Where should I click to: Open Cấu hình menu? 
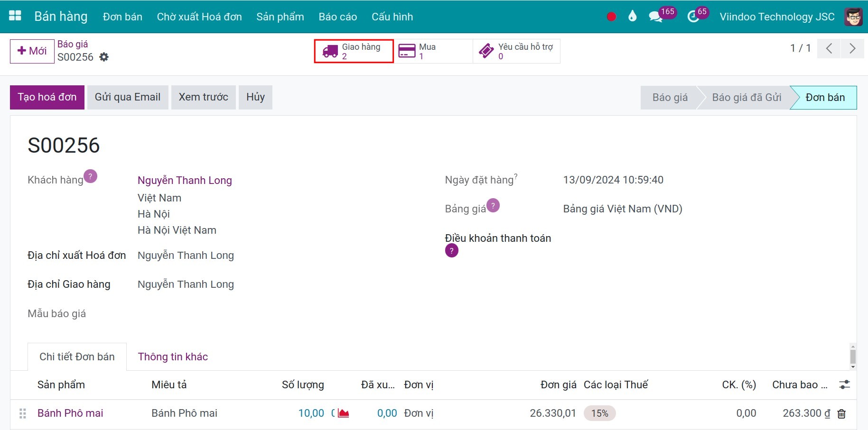coord(392,17)
